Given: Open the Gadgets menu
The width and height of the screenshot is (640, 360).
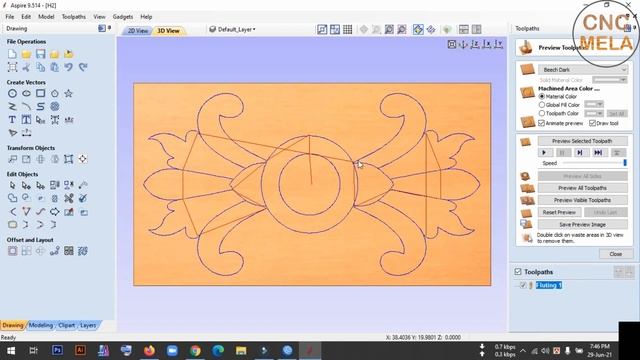Looking at the screenshot, I should tap(123, 17).
